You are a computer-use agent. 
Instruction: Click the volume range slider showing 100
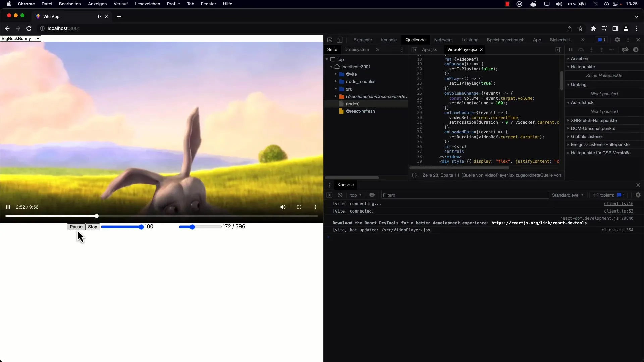[122, 227]
